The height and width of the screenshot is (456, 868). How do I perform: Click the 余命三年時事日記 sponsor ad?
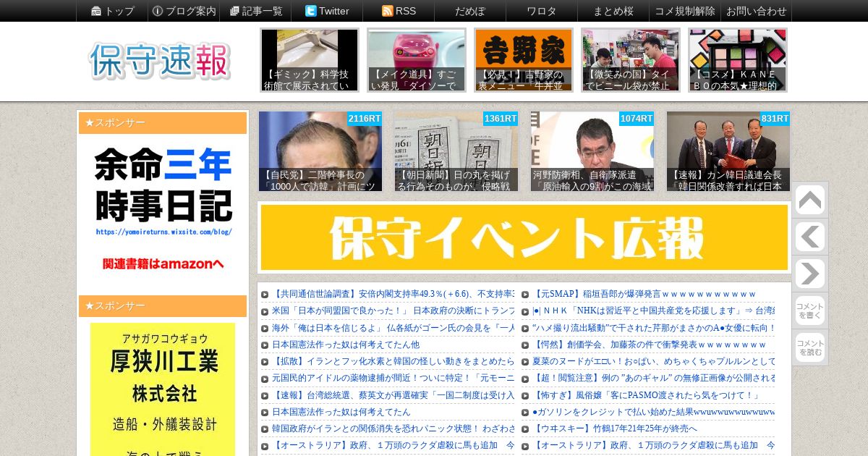point(163,208)
